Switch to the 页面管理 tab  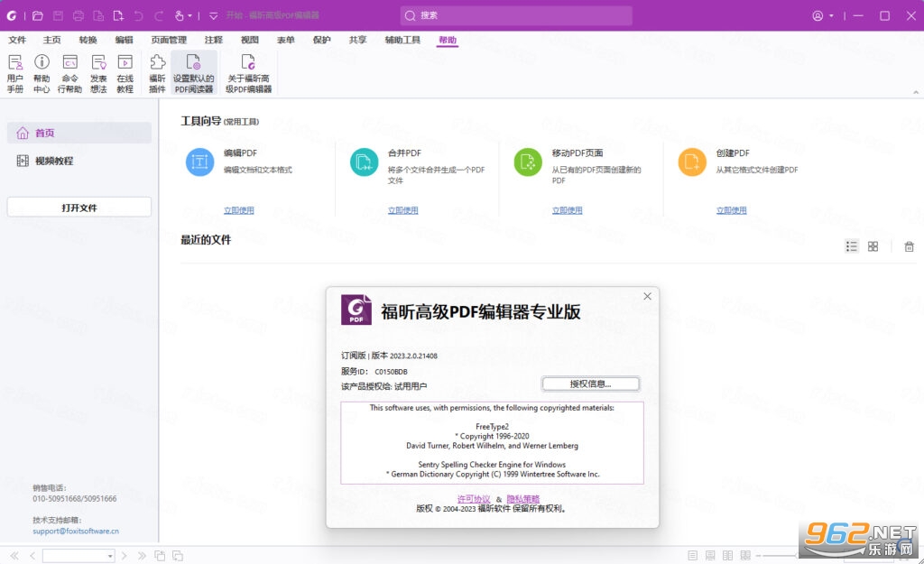[169, 40]
